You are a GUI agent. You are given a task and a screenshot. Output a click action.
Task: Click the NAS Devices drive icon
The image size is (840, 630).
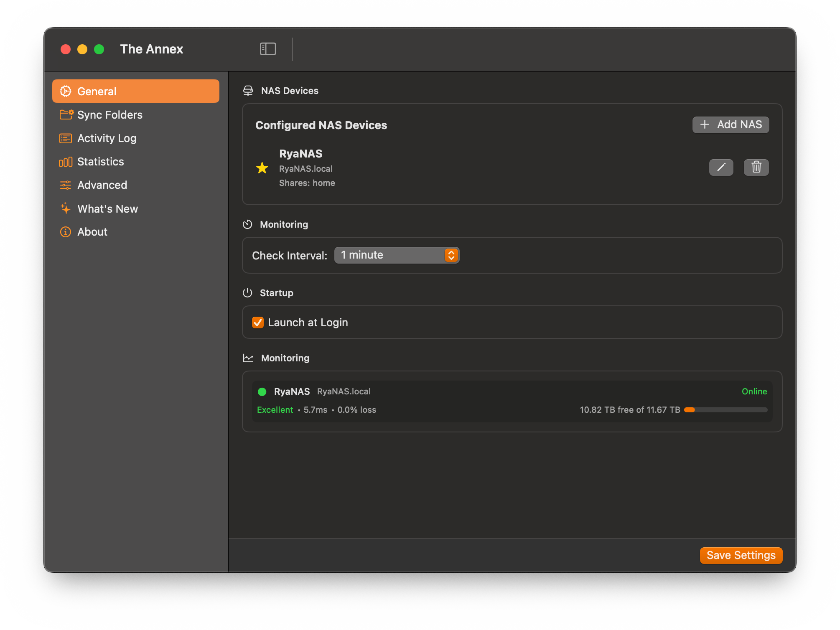[248, 91]
